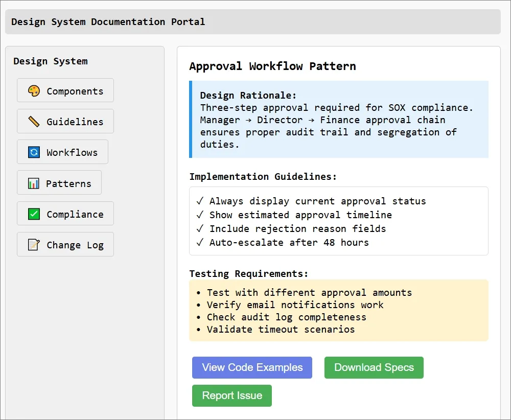Select "Verify email notifications work" requirement
This screenshot has height=420, width=511.
click(294, 305)
